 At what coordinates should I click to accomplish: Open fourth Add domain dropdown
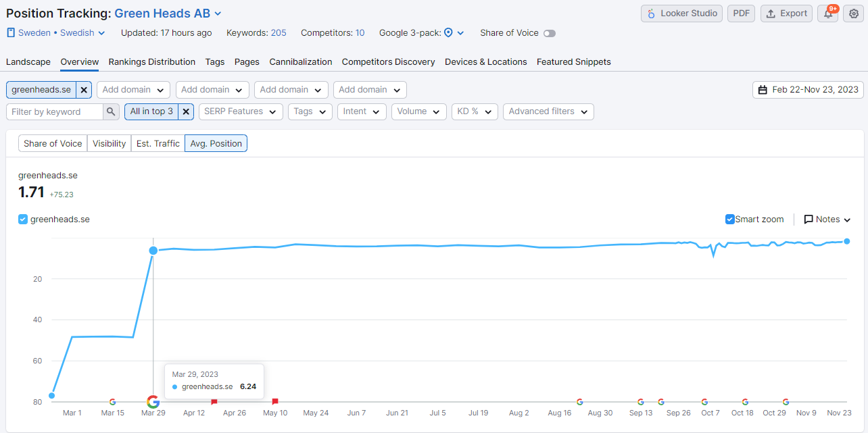[370, 90]
